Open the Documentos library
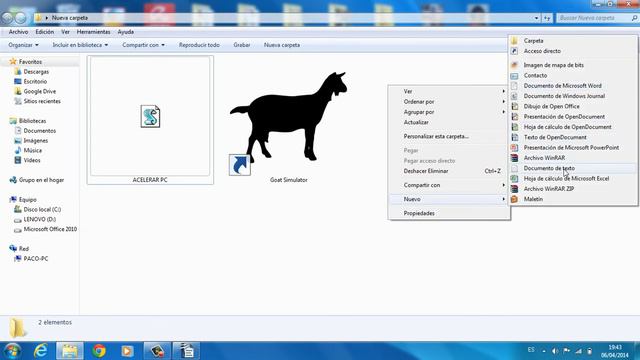 click(35, 131)
